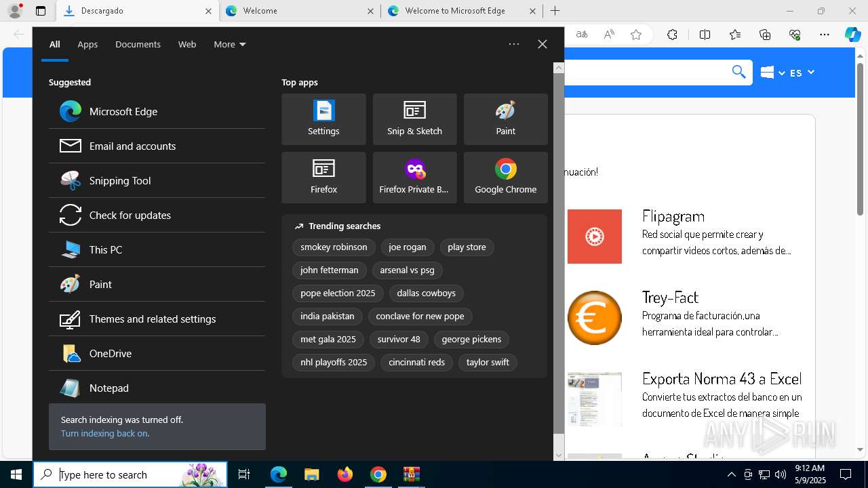Open Firefox top app tile
Image resolution: width=868 pixels, height=488 pixels.
coord(323,178)
